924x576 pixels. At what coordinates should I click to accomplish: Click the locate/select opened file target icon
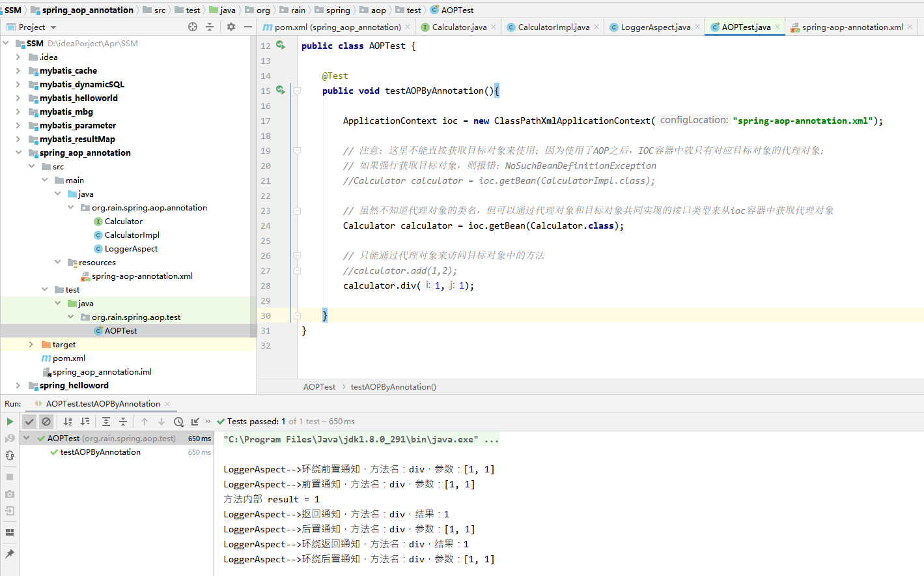click(193, 27)
